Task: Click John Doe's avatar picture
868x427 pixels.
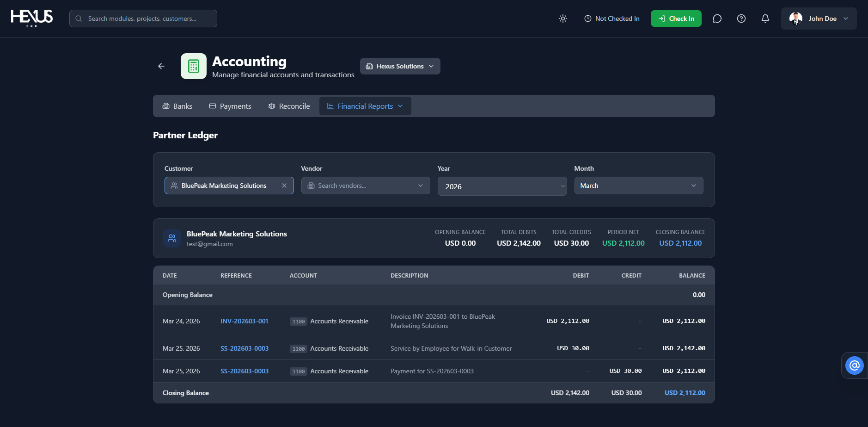Action: point(796,19)
